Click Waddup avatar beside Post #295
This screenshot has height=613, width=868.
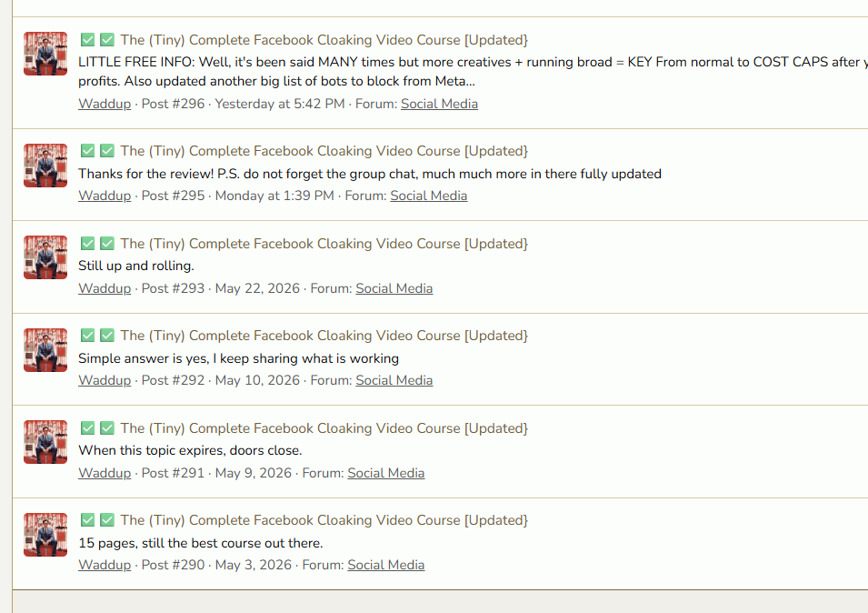pyautogui.click(x=45, y=166)
